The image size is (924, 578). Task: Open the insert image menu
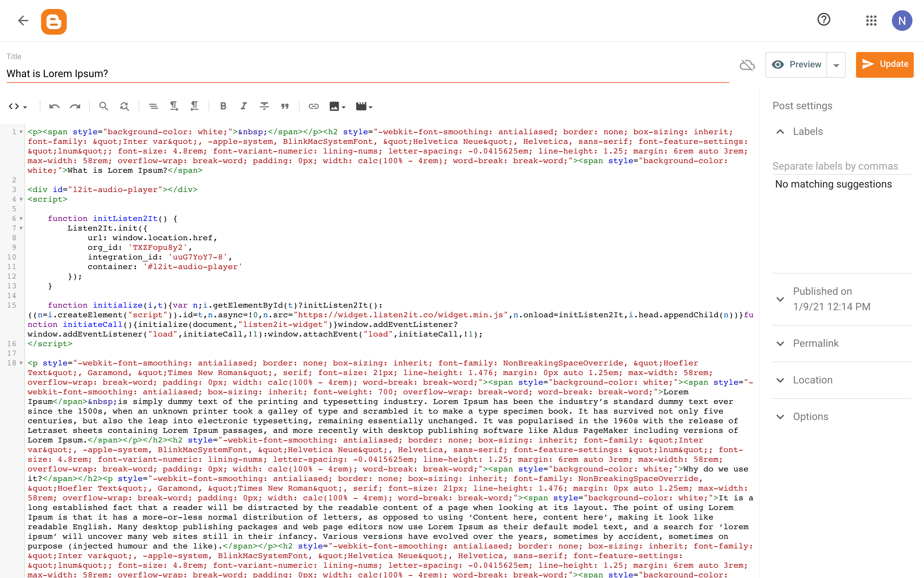click(338, 106)
